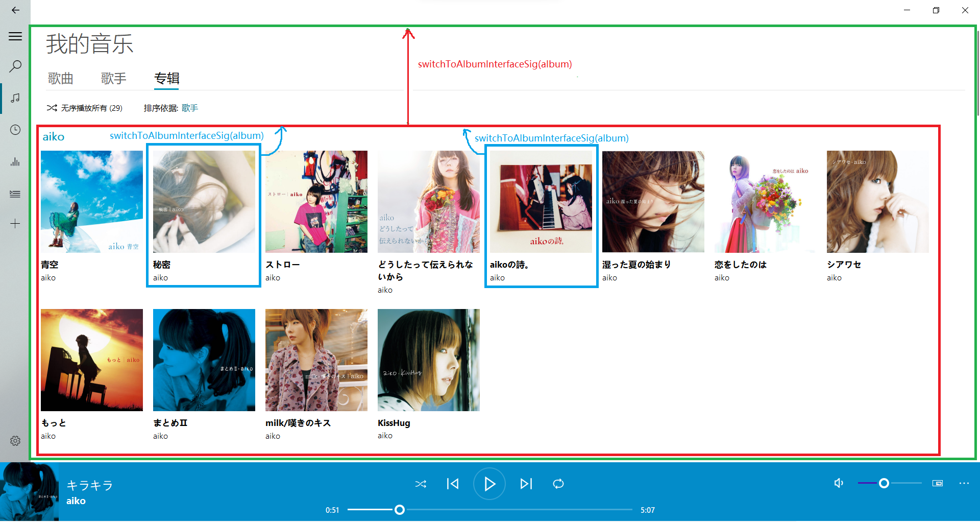
Task: Click the shuffle-all icon beside 无序播放所有
Action: coord(52,108)
